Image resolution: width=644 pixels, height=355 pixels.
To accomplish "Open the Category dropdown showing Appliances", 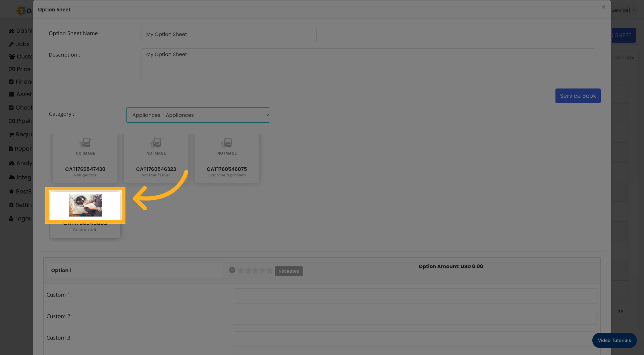I will tap(198, 115).
